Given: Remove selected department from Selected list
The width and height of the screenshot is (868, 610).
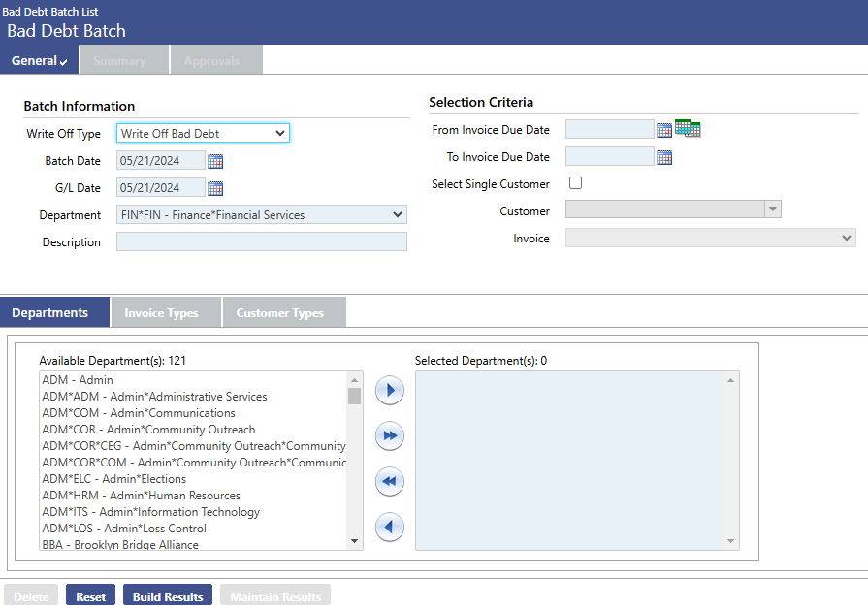Looking at the screenshot, I should click(390, 527).
